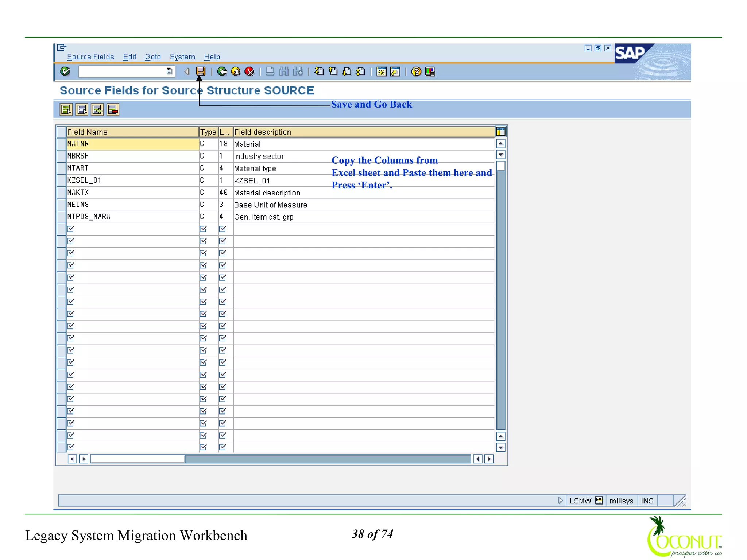Click the Create Shortcut icon
Image resolution: width=747 pixels, height=560 pixels.
pyautogui.click(x=395, y=71)
